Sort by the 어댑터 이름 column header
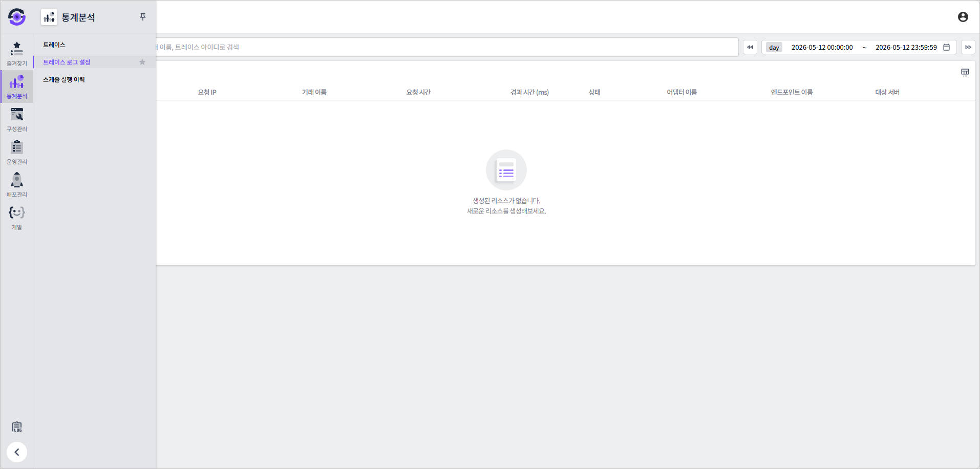This screenshot has width=980, height=469. click(681, 92)
